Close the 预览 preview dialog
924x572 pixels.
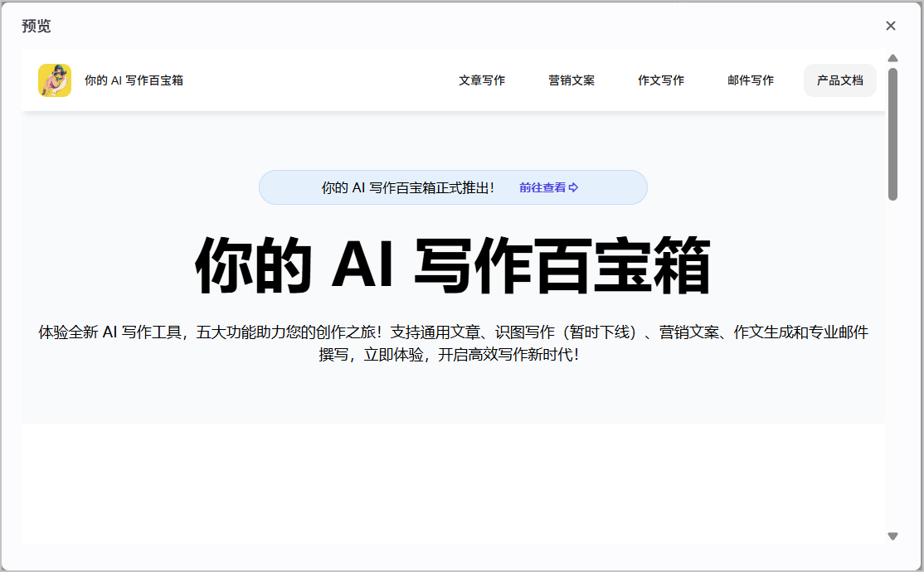(x=891, y=26)
